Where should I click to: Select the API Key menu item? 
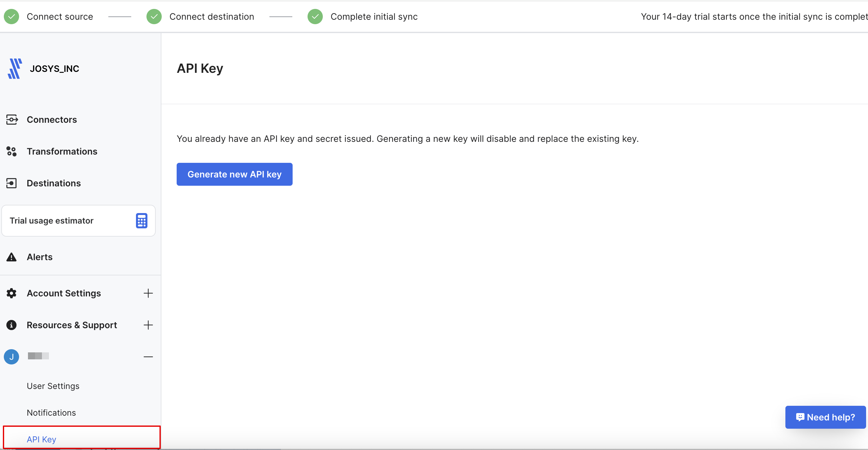coord(41,439)
